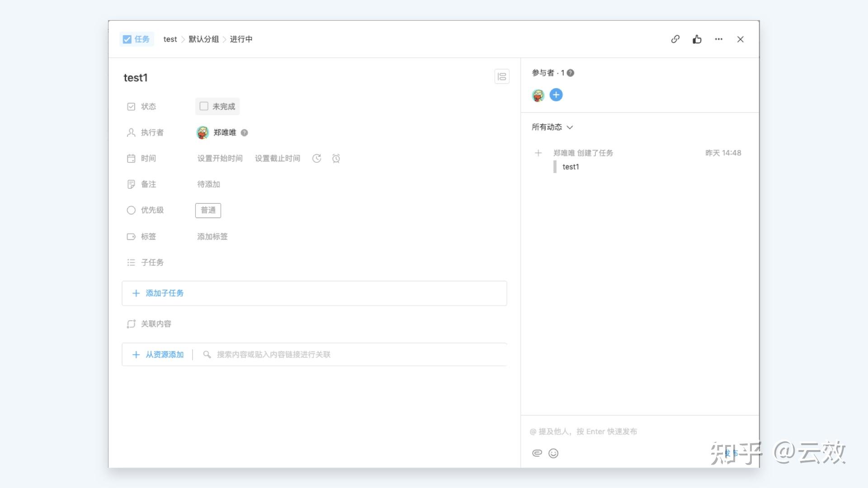Add participant with blue plus button
868x488 pixels.
(x=556, y=95)
